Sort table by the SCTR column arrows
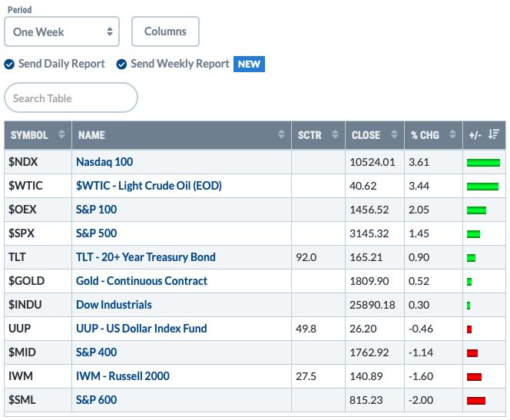Screen dimensions: 510x420 pyautogui.click(x=335, y=134)
